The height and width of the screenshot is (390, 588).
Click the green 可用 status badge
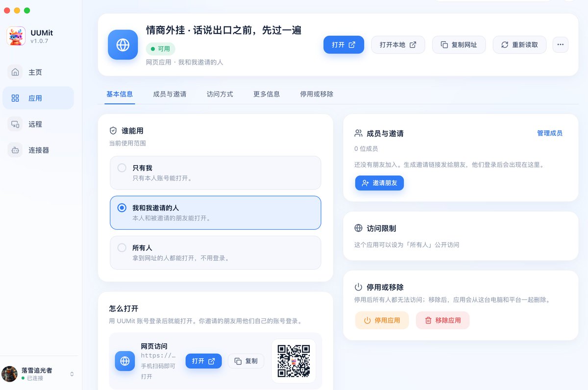pyautogui.click(x=160, y=49)
